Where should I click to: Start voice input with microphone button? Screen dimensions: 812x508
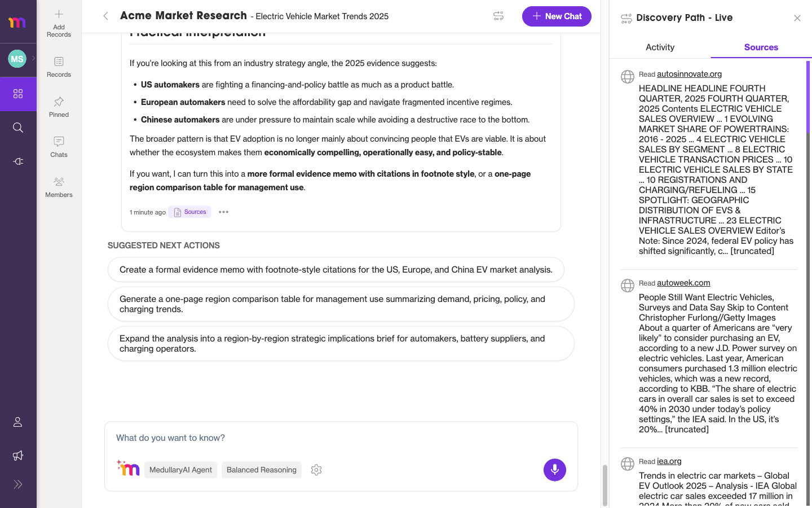(555, 470)
